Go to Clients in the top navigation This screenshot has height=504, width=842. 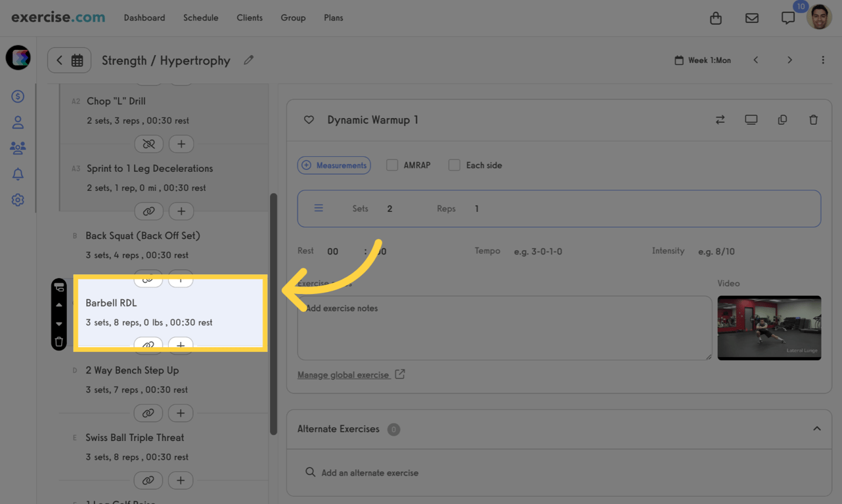(250, 18)
